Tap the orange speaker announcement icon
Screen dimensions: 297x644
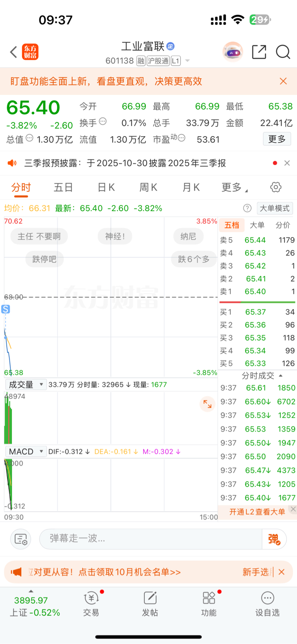(x=12, y=163)
